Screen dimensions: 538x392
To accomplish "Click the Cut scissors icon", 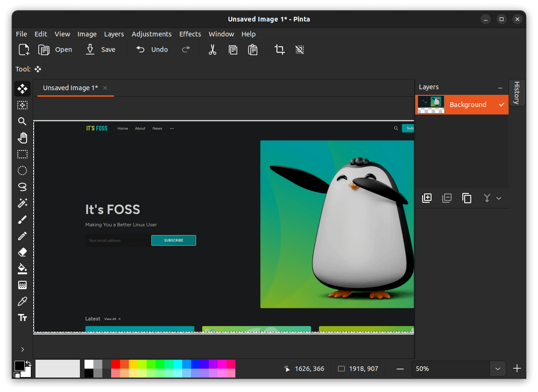I will pyautogui.click(x=212, y=50).
